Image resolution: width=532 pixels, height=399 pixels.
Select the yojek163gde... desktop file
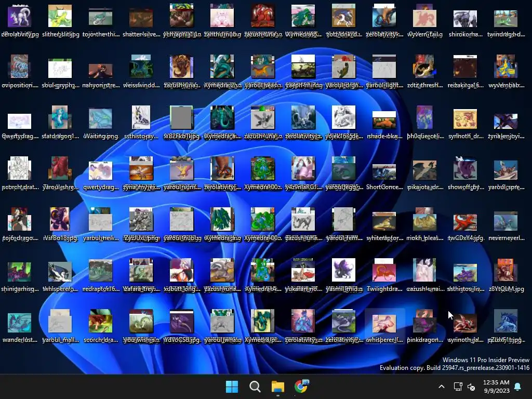[344, 123]
